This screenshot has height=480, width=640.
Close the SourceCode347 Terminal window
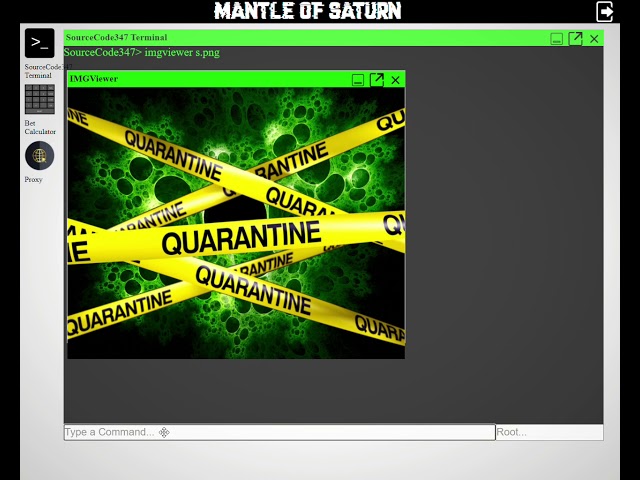click(x=594, y=39)
